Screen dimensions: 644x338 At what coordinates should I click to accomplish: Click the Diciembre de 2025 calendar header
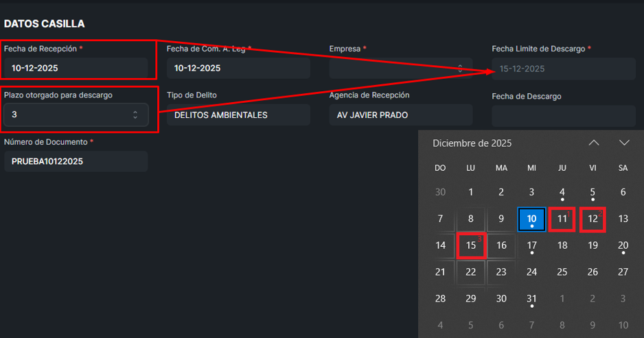tap(472, 143)
